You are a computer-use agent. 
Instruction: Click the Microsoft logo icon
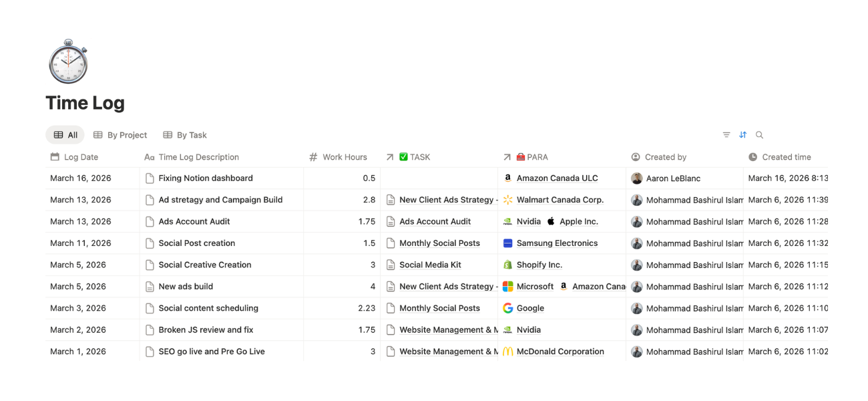pos(507,286)
